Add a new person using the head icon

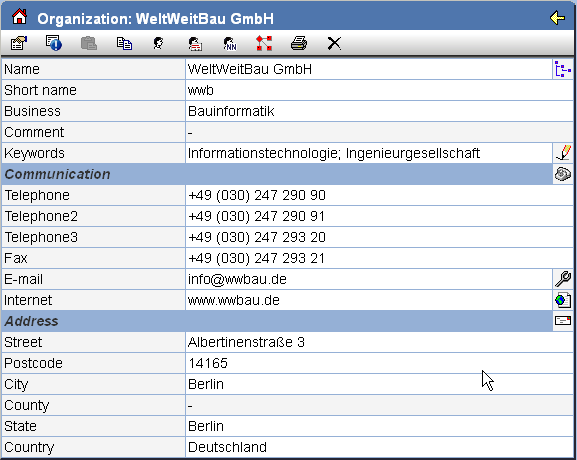tap(159, 43)
